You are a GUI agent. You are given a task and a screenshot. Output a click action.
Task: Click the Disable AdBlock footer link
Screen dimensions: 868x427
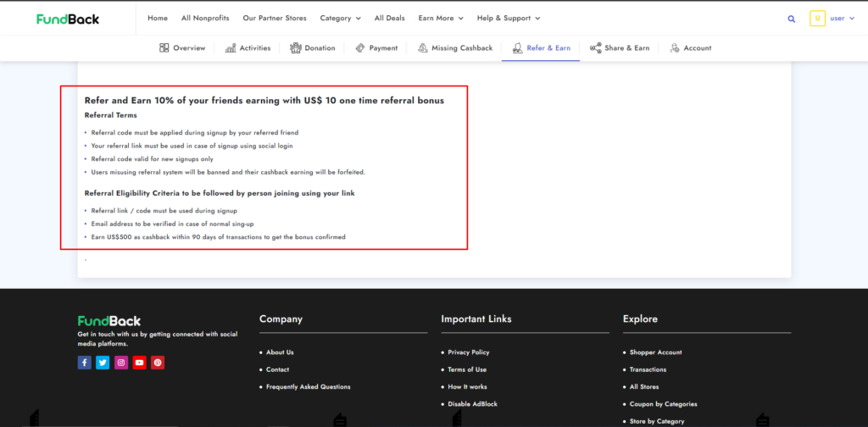(x=470, y=404)
